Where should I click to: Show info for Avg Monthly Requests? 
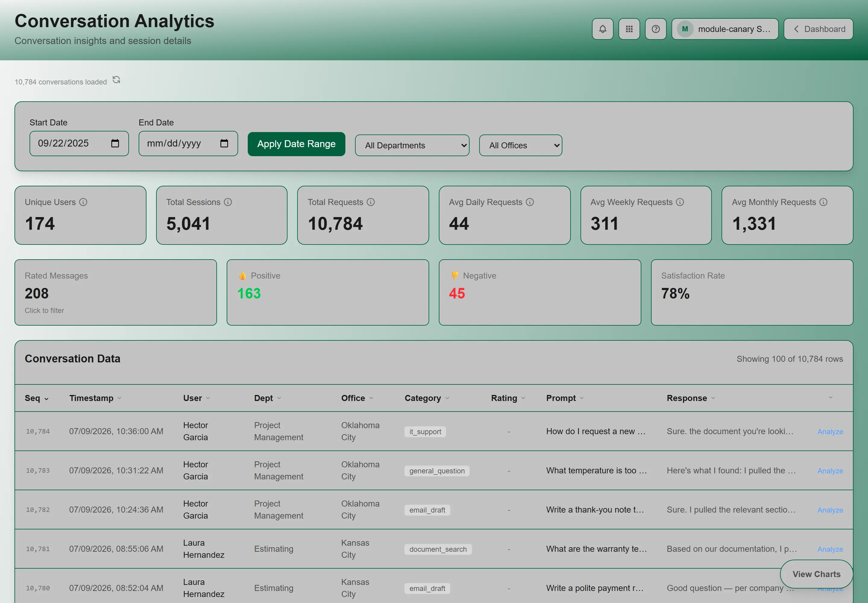[823, 202]
